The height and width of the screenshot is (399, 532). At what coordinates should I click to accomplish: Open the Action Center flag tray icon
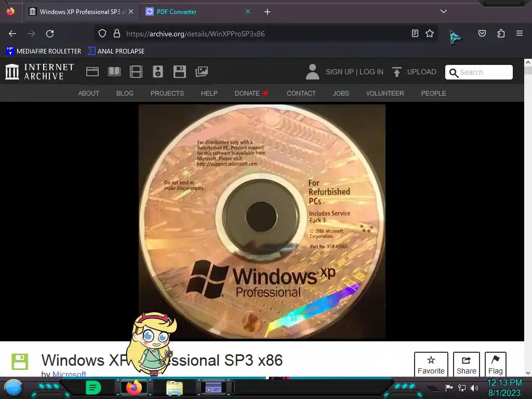pyautogui.click(x=449, y=388)
